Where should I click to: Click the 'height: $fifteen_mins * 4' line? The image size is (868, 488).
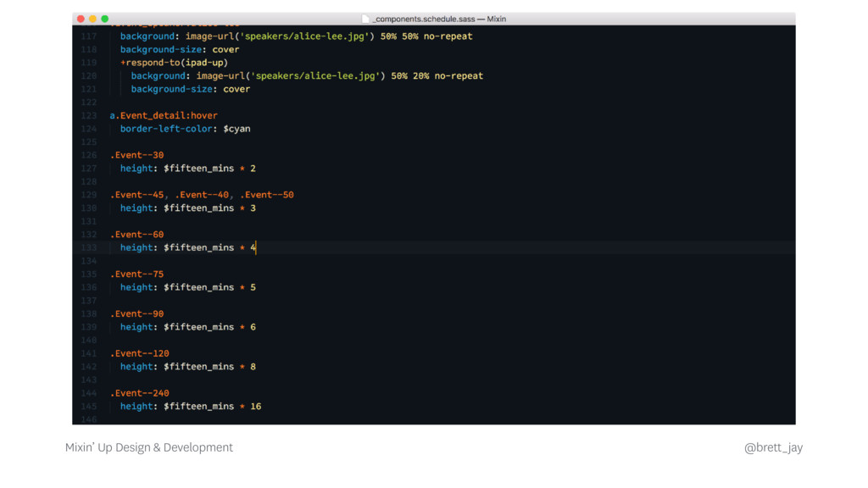click(x=188, y=248)
